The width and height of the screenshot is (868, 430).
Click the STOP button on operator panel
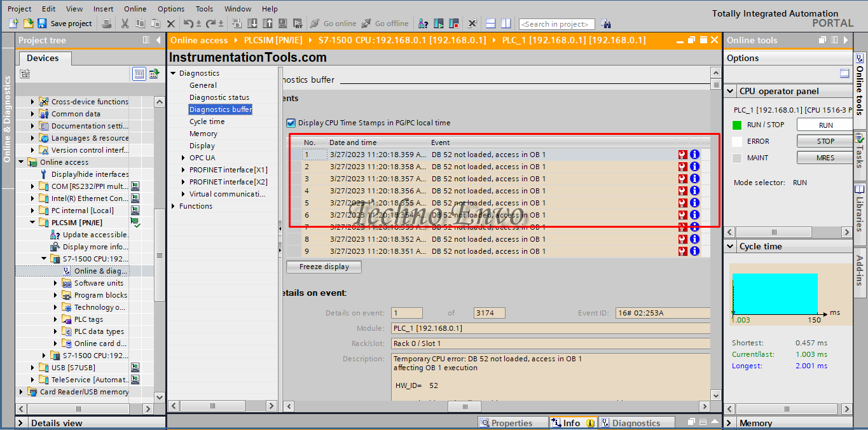click(825, 141)
